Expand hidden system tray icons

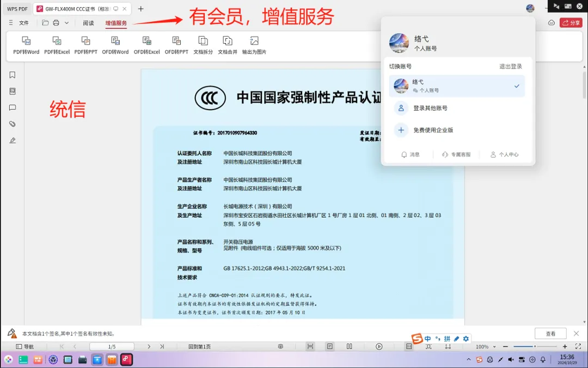pyautogui.click(x=469, y=360)
